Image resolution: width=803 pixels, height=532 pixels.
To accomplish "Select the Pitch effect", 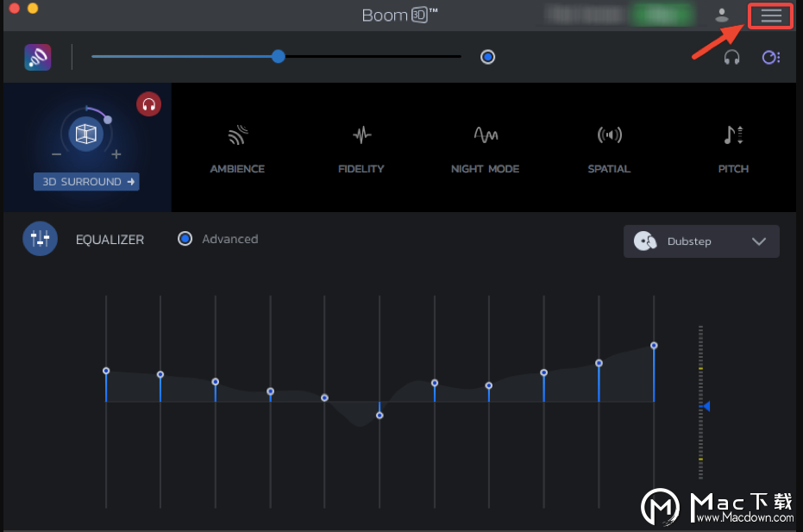I will coord(733,149).
